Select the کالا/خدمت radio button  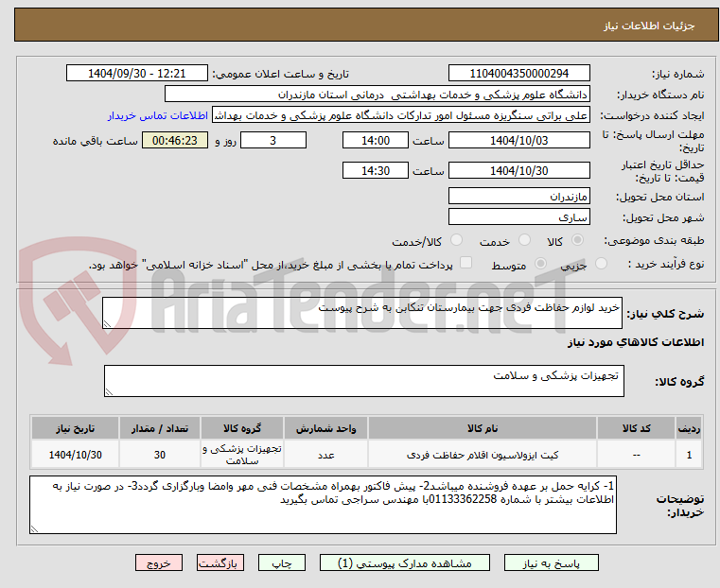456,240
